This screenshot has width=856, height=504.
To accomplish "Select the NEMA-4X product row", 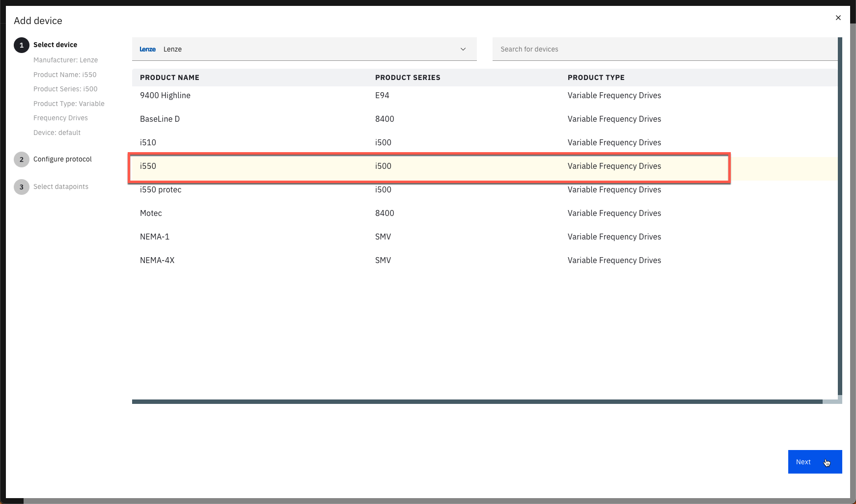I will coord(485,260).
